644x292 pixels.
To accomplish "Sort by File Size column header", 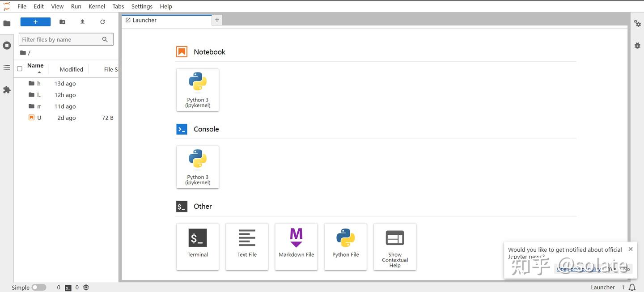I will [111, 69].
